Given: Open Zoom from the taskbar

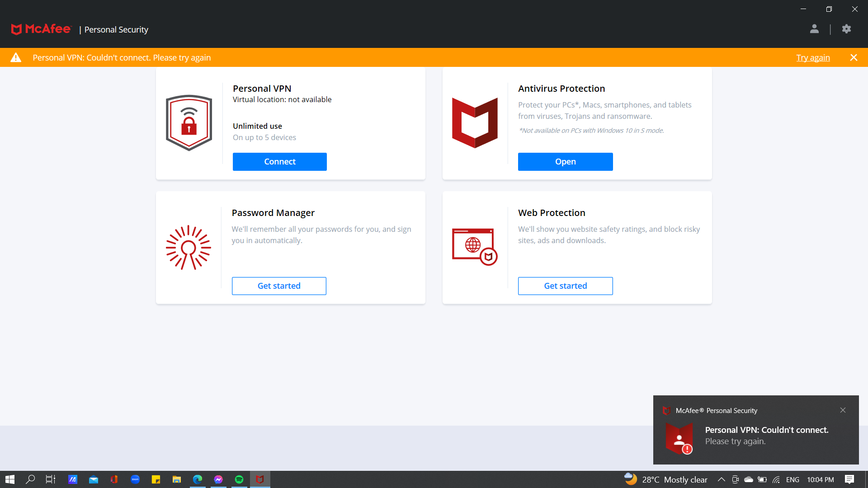Looking at the screenshot, I should (135, 479).
